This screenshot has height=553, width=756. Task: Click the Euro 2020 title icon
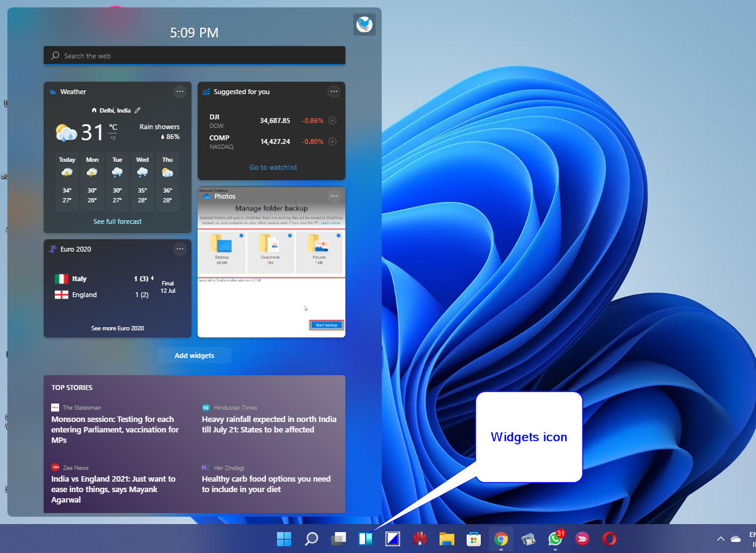coord(53,249)
